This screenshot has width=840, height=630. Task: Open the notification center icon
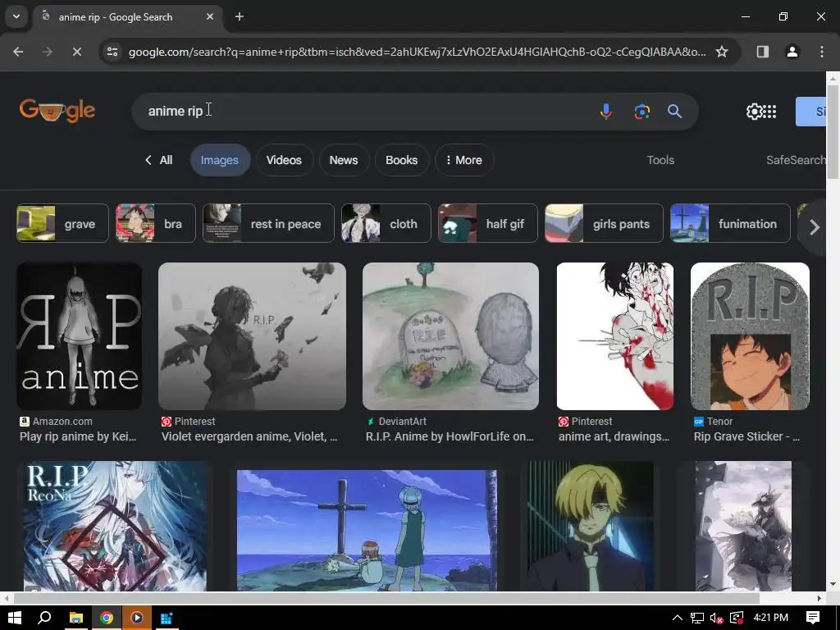point(813,618)
